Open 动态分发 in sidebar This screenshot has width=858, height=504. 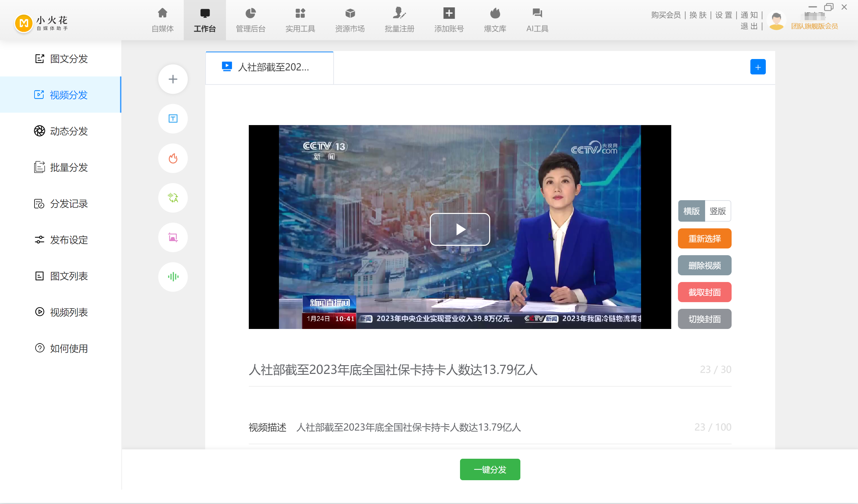pos(61,131)
